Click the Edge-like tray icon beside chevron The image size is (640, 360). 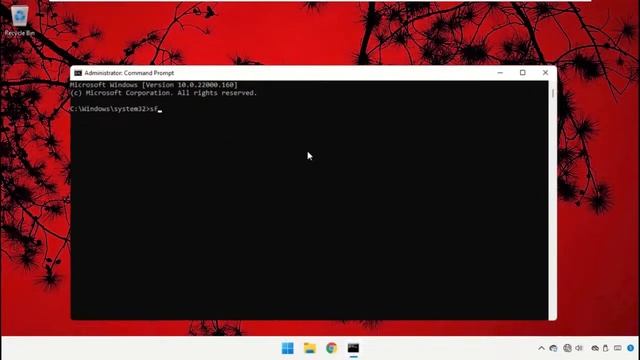pyautogui.click(x=553, y=348)
